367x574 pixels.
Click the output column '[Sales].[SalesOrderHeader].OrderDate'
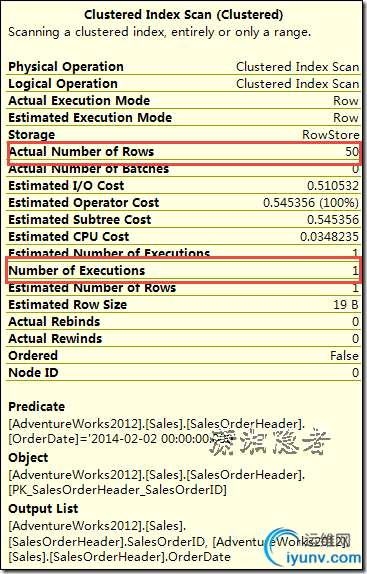pyautogui.click(x=120, y=557)
